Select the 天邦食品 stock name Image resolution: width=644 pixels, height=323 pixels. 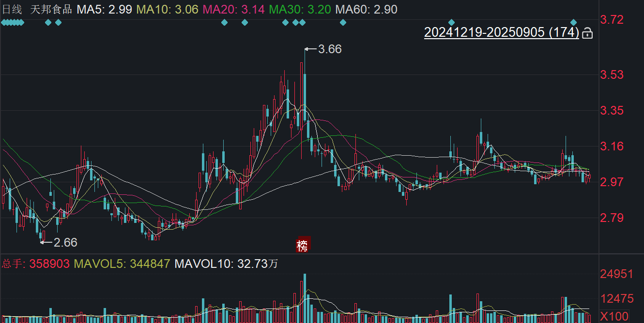coord(51,9)
